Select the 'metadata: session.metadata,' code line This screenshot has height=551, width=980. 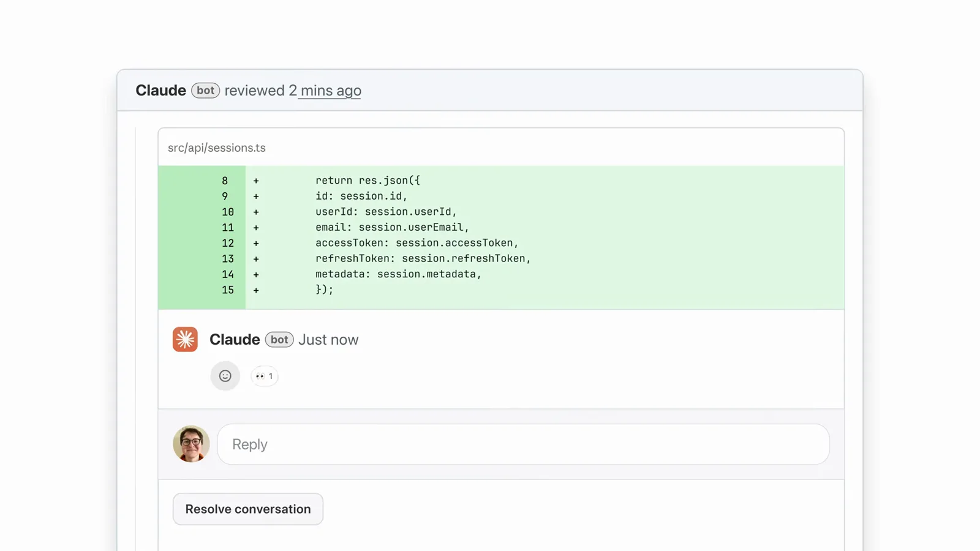(398, 274)
